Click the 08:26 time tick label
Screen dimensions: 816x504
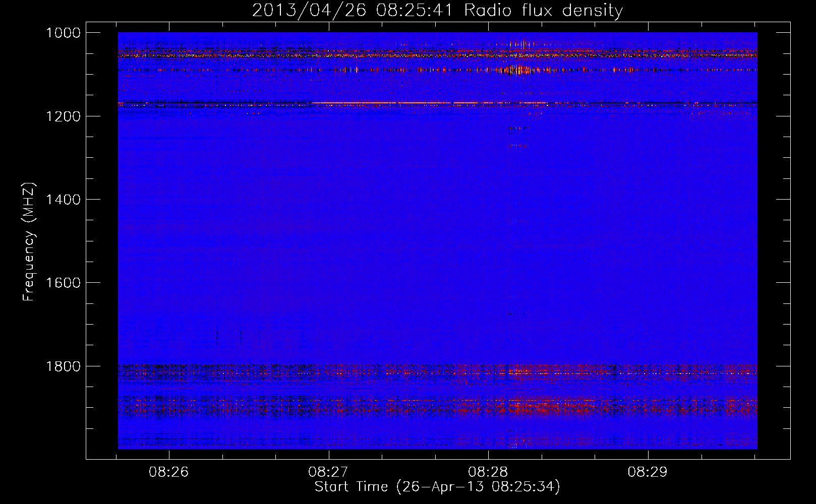click(x=168, y=472)
